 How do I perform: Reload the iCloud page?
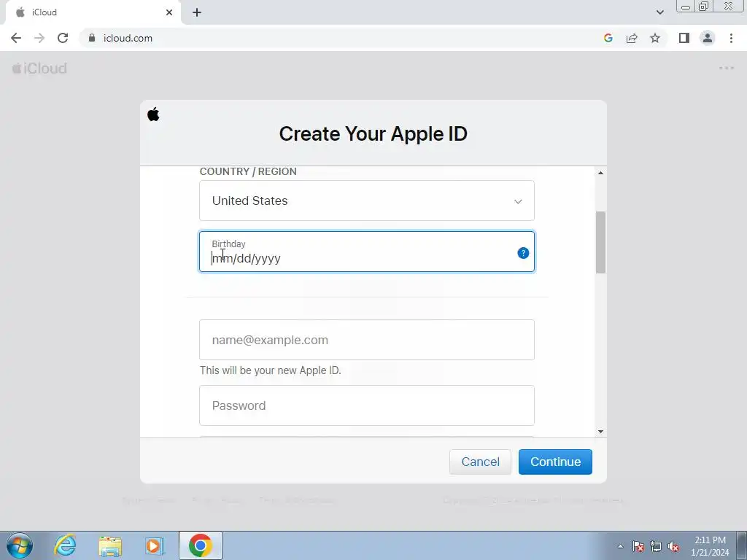pyautogui.click(x=63, y=38)
